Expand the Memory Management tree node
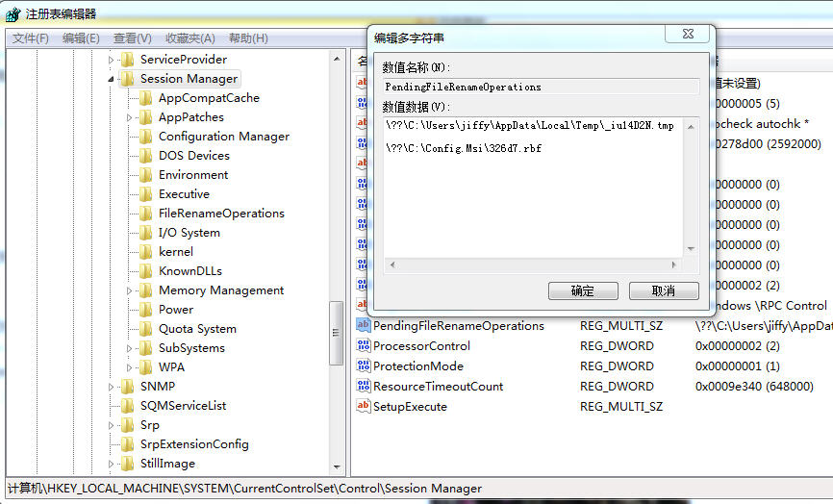This screenshot has width=833, height=504. point(129,290)
